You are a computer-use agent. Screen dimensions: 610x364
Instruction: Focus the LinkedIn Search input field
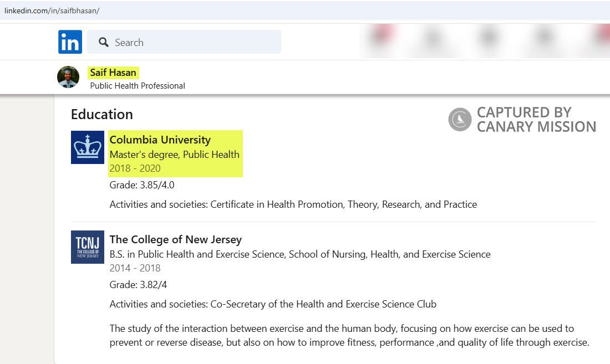point(184,42)
